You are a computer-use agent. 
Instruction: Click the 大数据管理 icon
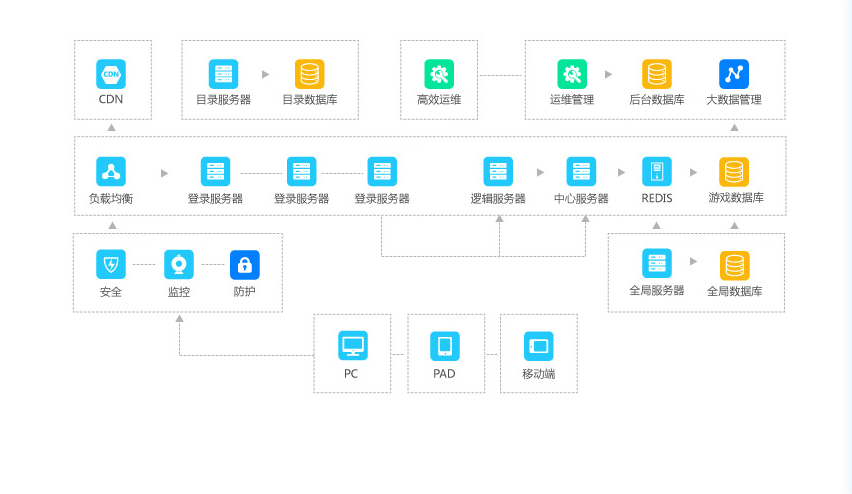(x=734, y=74)
